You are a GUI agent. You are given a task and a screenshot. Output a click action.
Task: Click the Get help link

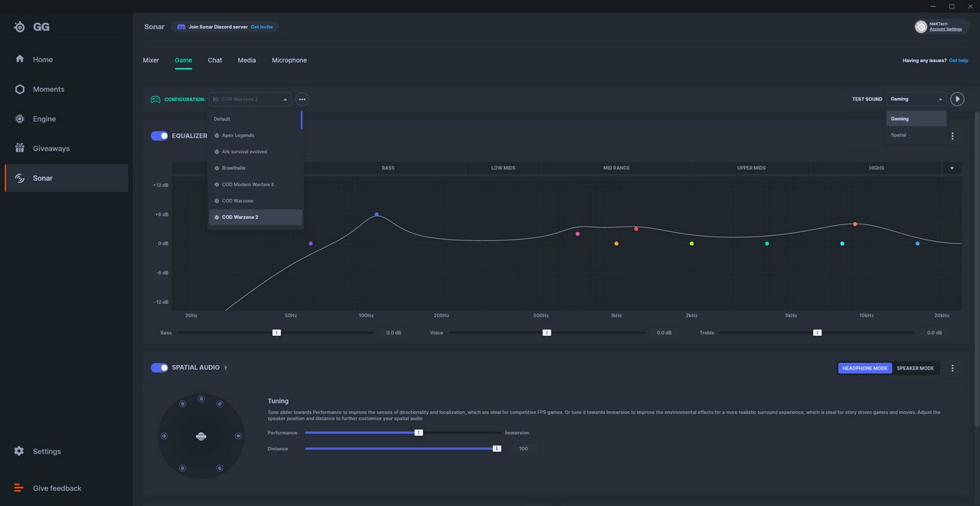click(x=959, y=60)
